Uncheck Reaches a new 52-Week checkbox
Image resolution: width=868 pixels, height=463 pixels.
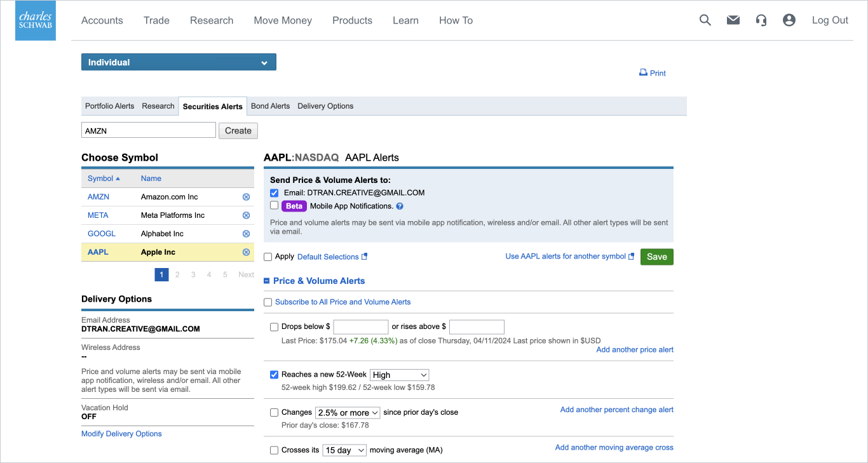(275, 375)
